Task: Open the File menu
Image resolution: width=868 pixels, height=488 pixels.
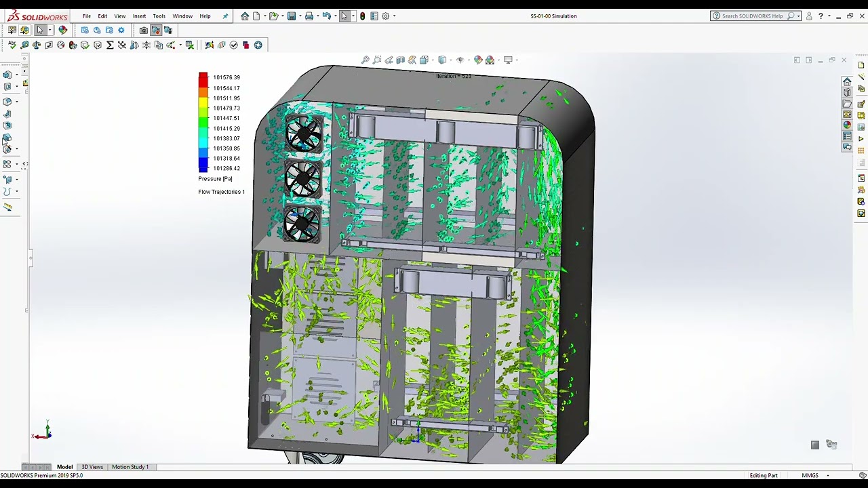Action: (87, 16)
